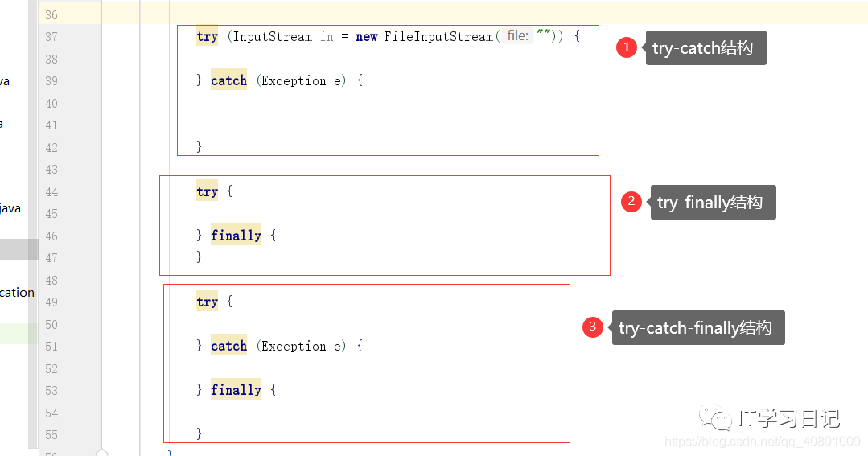
Task: Click line number 39 in the gutter
Action: [x=51, y=81]
